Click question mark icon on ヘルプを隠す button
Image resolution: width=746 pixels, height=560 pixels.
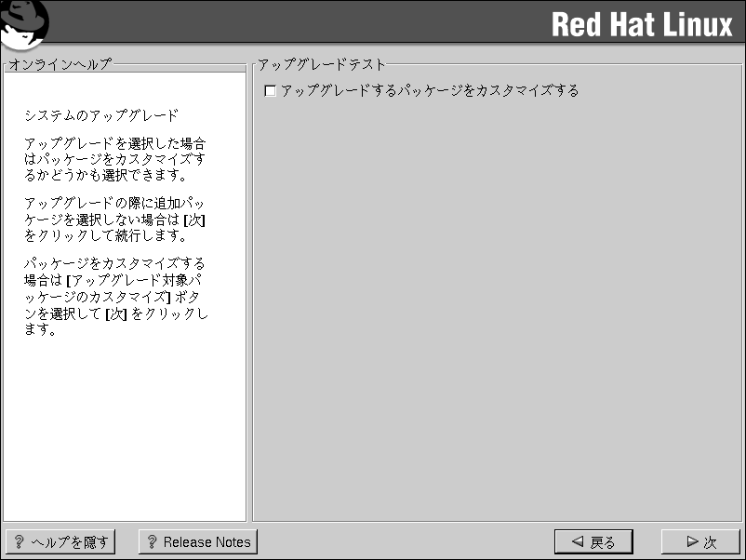pyautogui.click(x=19, y=542)
